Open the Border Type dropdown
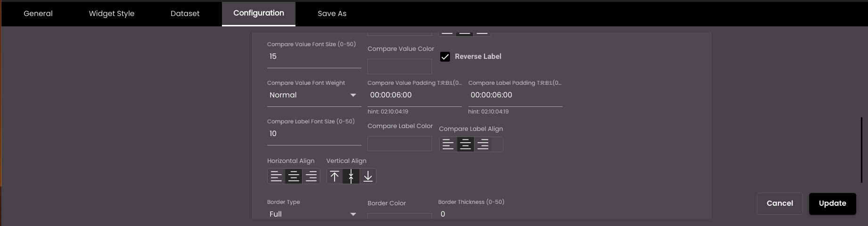Image resolution: width=868 pixels, height=226 pixels. click(314, 214)
